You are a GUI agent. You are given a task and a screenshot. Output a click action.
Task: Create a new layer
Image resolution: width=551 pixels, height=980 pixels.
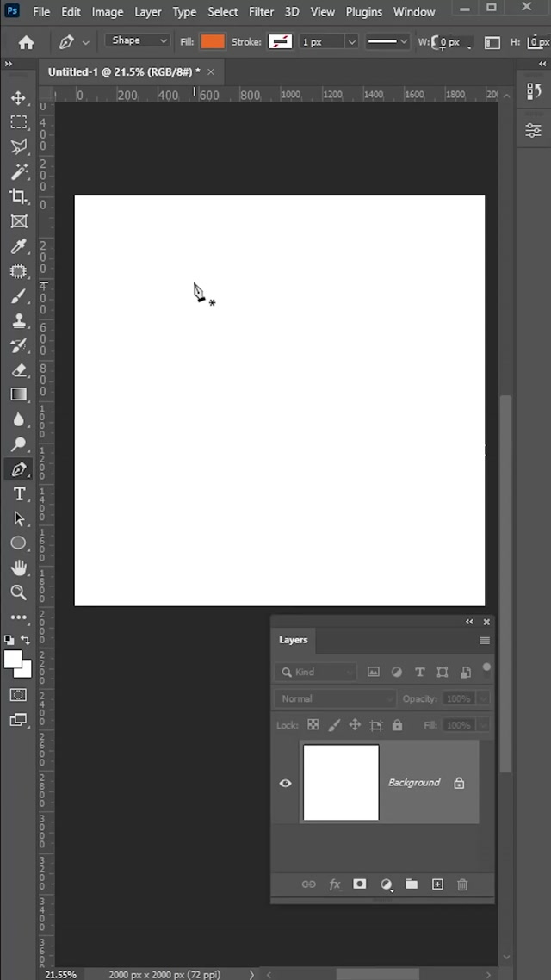pyautogui.click(x=437, y=884)
